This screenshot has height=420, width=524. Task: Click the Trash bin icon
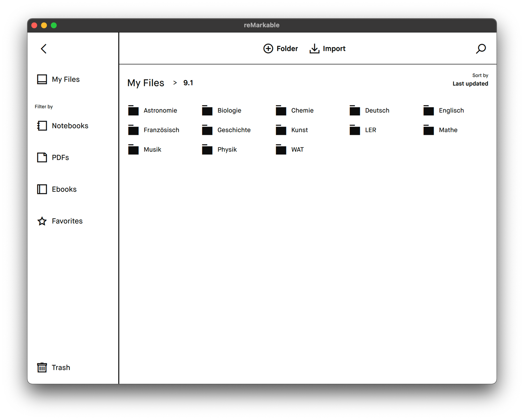[x=42, y=367]
